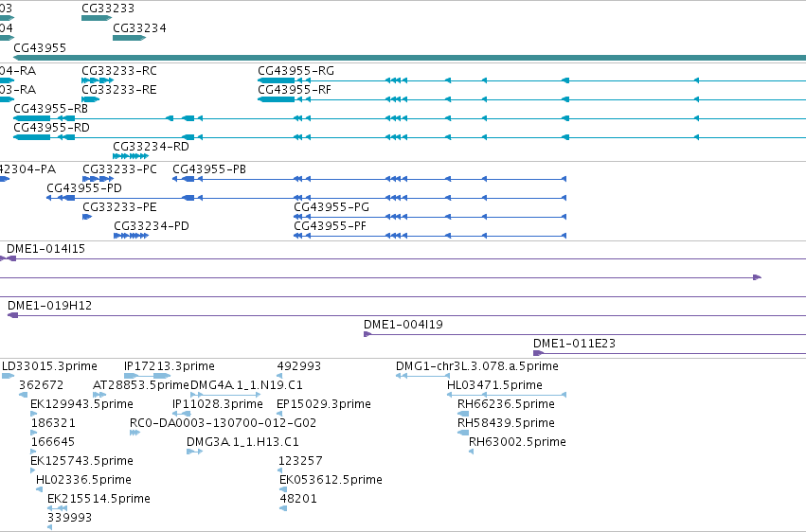Screen dimensions: 806x532
Task: Select protein CG33234-PD
Action: click(x=152, y=226)
